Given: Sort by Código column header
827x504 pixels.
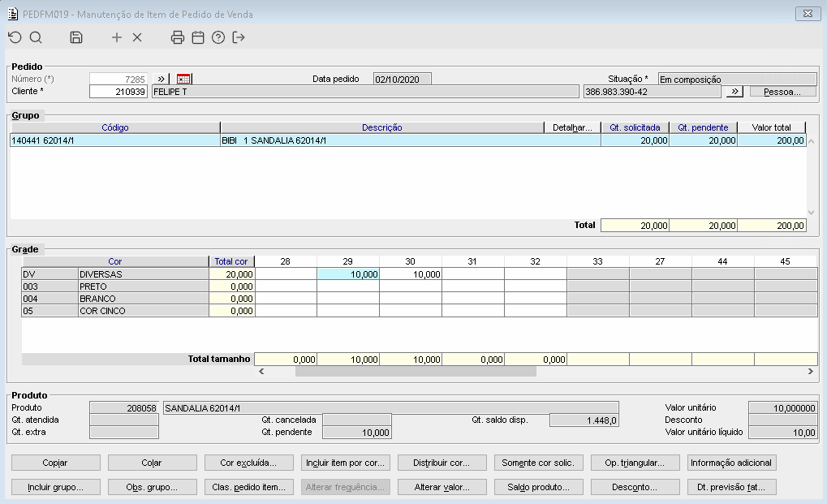Looking at the screenshot, I should point(115,127).
